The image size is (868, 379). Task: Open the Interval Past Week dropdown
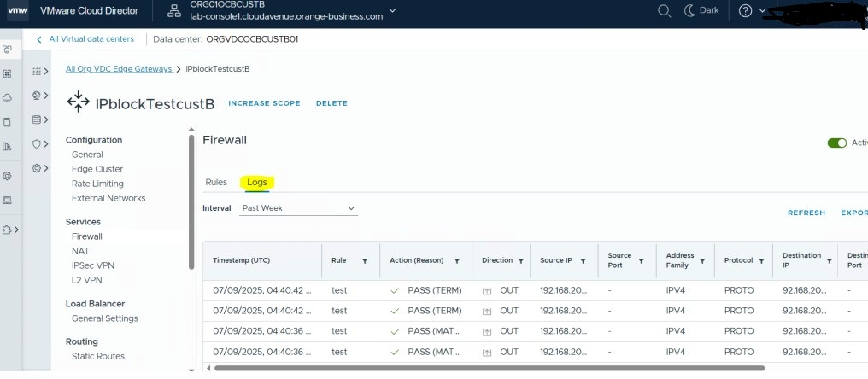297,208
